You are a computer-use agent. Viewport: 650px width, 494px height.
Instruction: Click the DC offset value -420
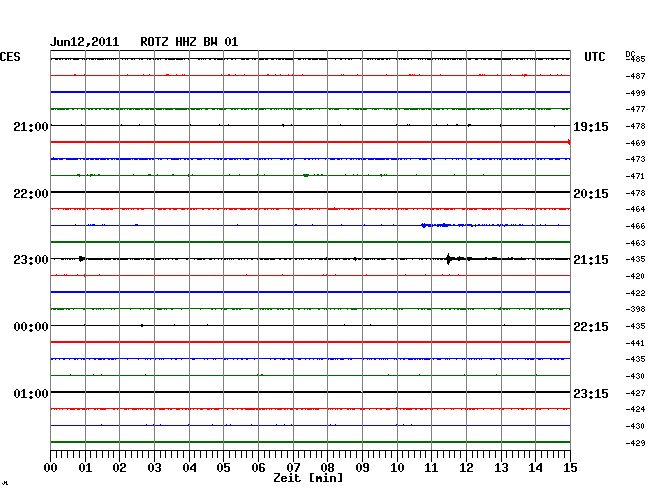(x=635, y=276)
